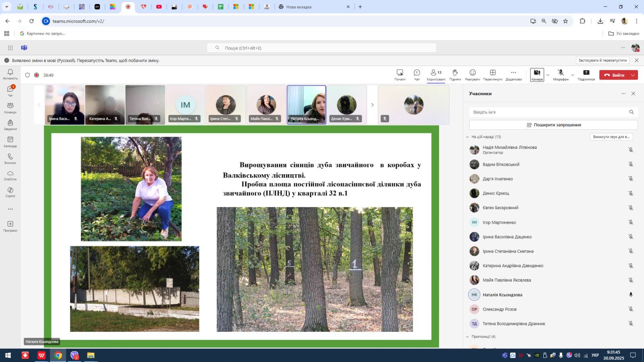Open the More (Додатково) meeting menu

513,74
